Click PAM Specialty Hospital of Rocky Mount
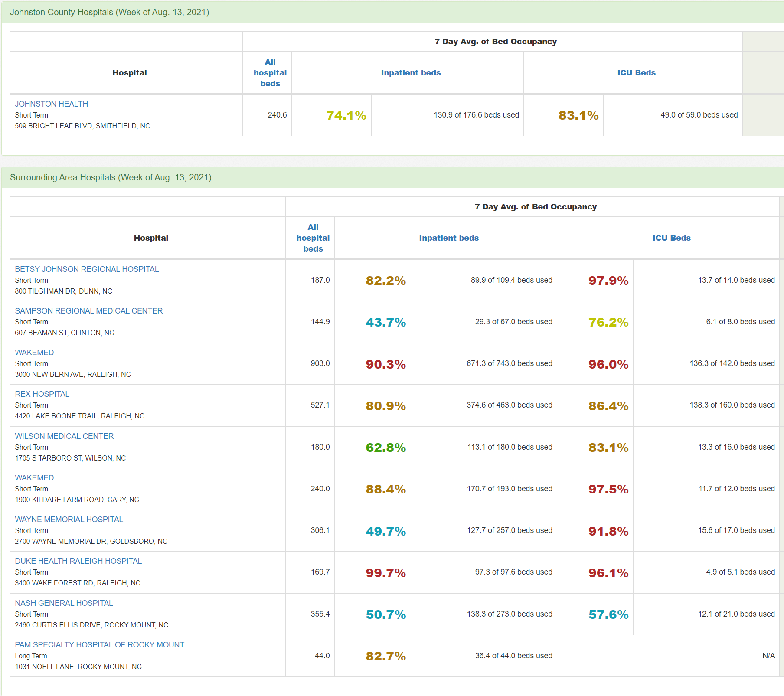Image resolution: width=784 pixels, height=696 pixels. pyautogui.click(x=99, y=645)
